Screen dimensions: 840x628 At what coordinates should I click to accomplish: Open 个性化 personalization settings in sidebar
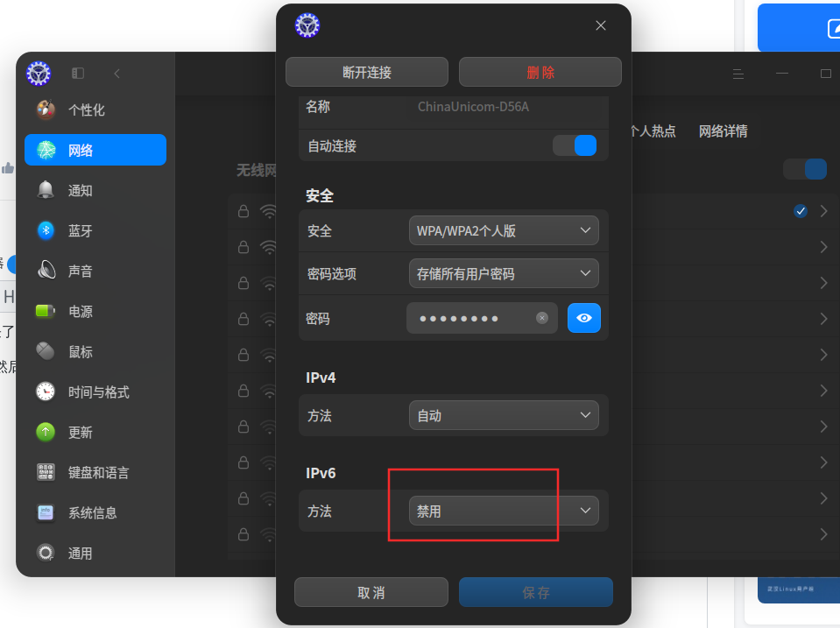click(95, 109)
